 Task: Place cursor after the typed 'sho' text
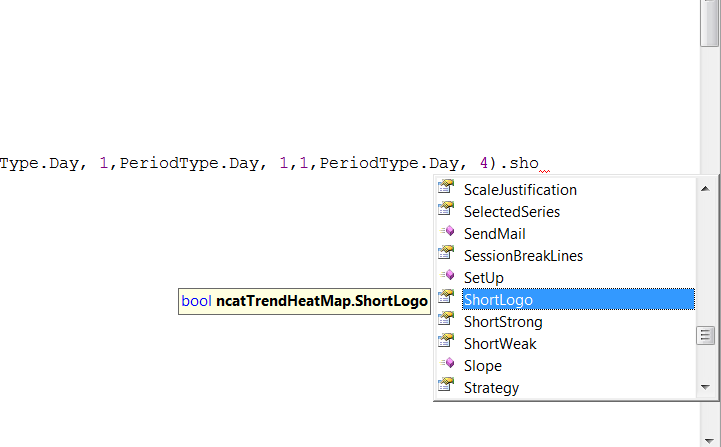(x=541, y=163)
